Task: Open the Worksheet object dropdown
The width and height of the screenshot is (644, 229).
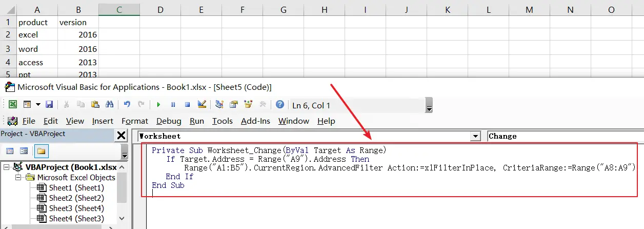Action: tap(476, 136)
